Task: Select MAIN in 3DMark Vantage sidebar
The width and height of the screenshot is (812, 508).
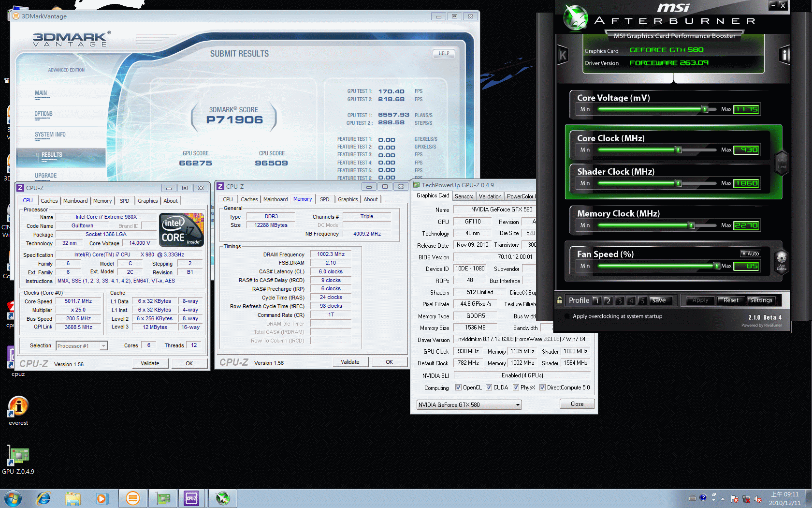Action: tap(41, 93)
